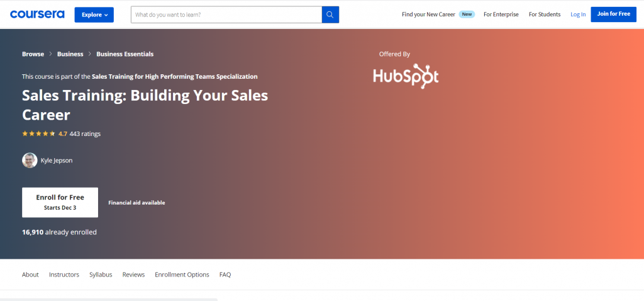
Task: Switch to the Enrollment Options tab
Action: click(x=182, y=275)
